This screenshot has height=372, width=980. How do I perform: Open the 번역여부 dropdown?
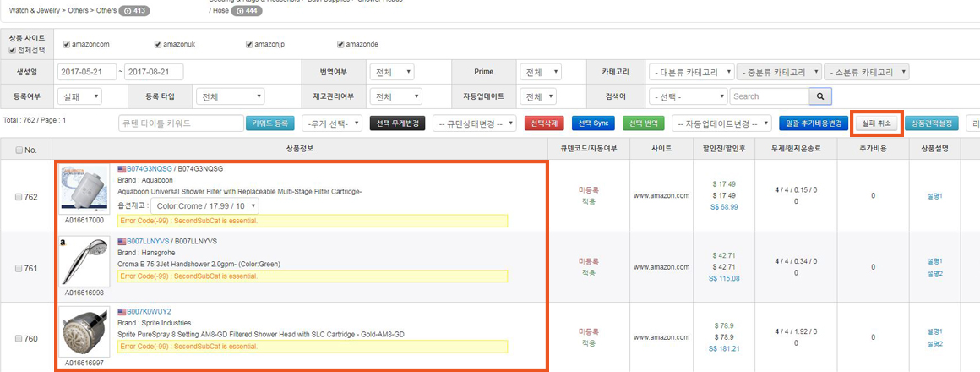[391, 72]
